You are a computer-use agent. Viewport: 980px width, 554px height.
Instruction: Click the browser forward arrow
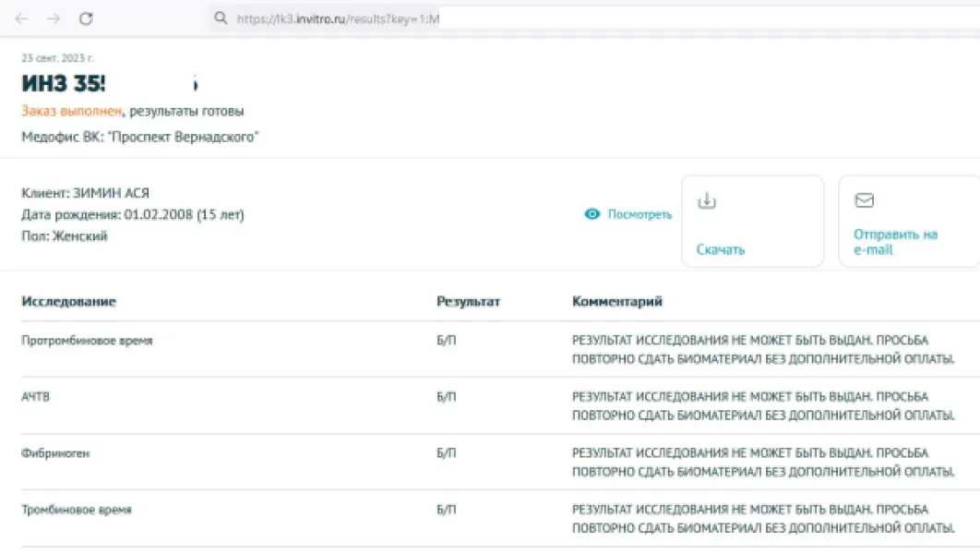(54, 18)
